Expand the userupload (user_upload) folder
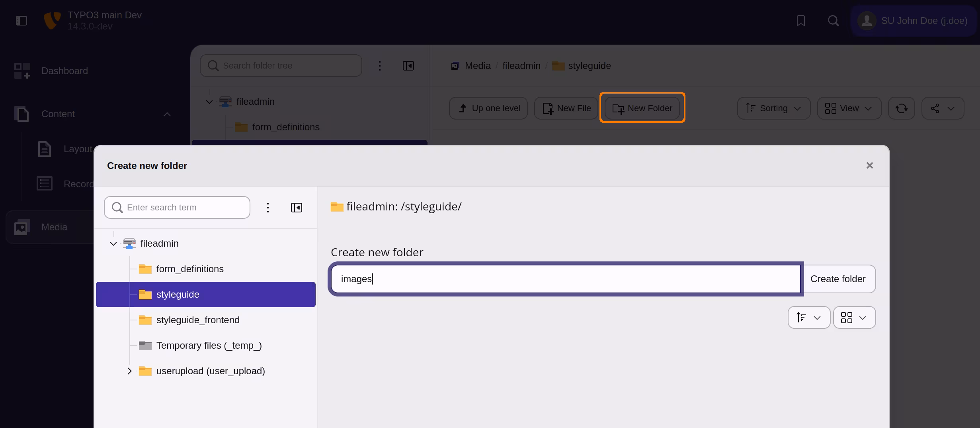This screenshot has width=980, height=428. point(129,371)
